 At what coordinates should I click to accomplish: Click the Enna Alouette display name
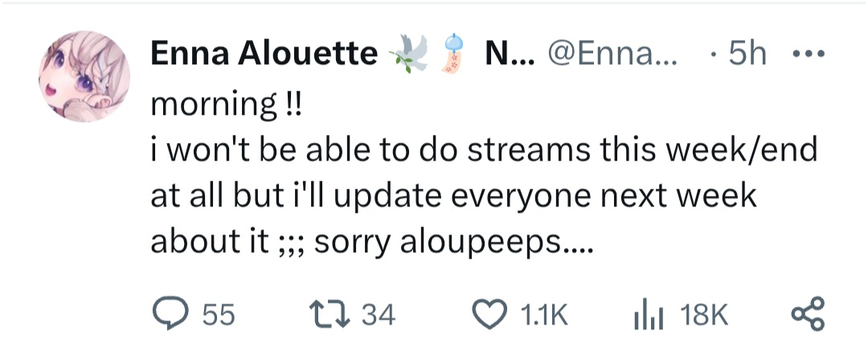pyautogui.click(x=264, y=55)
